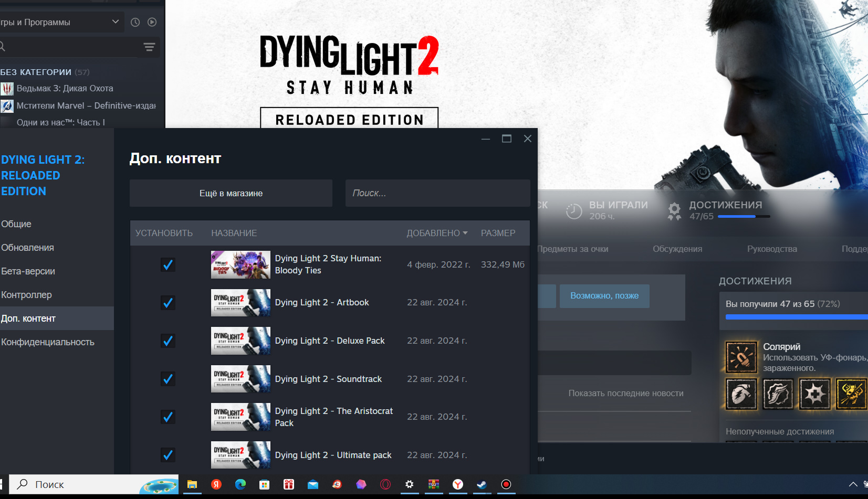Viewport: 868px width, 499px height.
Task: Click Показать последние новости link
Action: (626, 394)
